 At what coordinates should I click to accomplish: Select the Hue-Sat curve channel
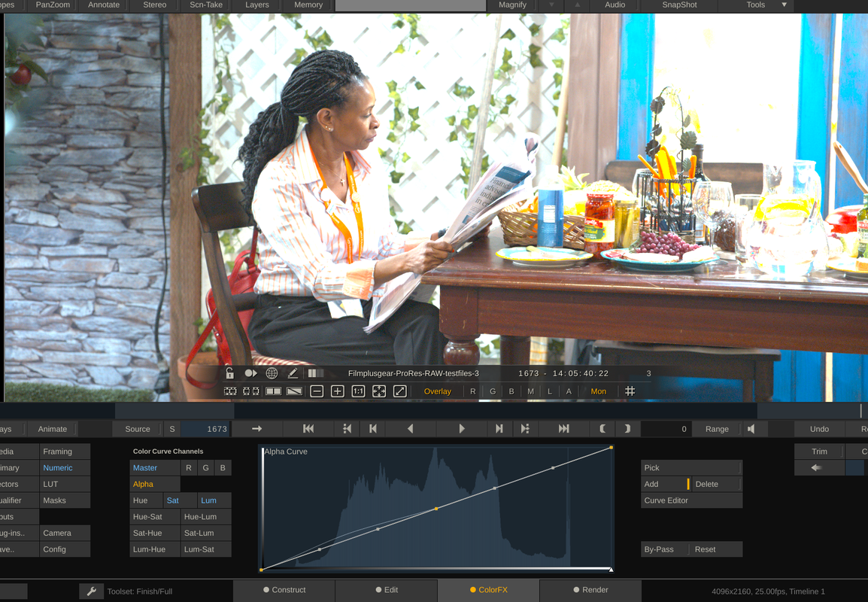[x=154, y=517]
